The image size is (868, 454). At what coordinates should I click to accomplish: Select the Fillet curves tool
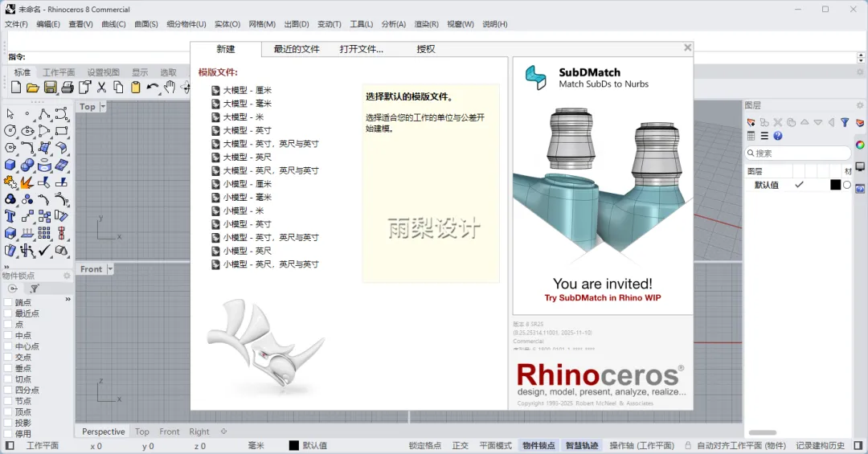tap(27, 148)
